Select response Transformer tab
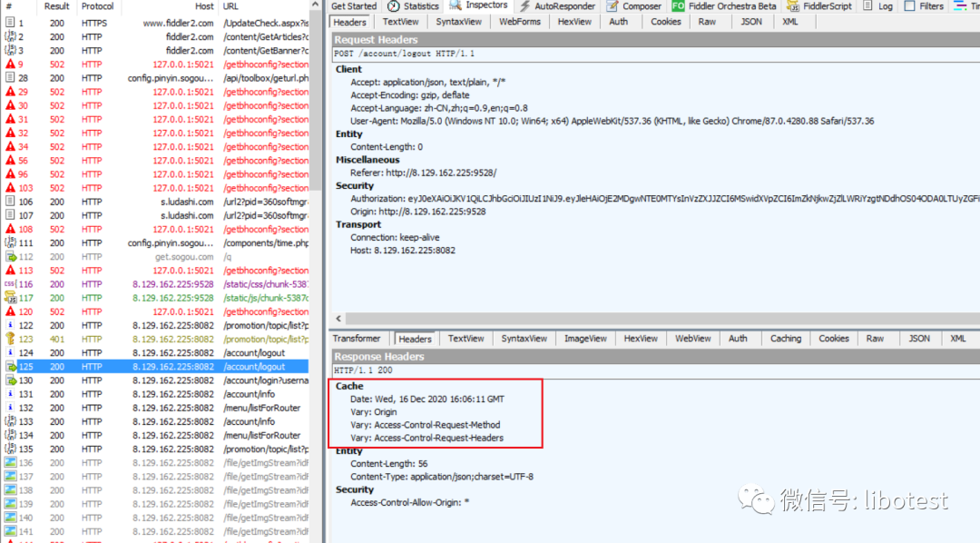Screen dimensions: 980x543 (x=357, y=339)
